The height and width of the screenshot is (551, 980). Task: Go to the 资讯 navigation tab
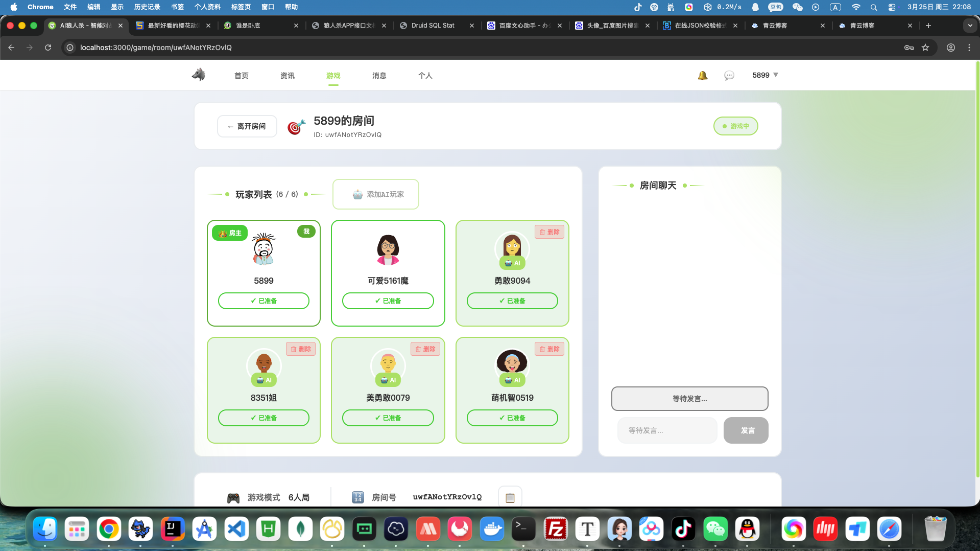point(288,76)
